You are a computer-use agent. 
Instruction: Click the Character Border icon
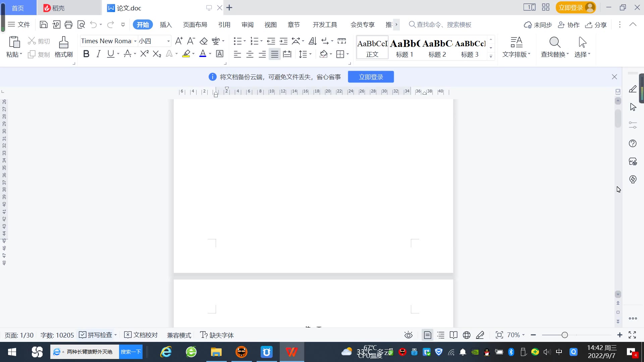220,54
